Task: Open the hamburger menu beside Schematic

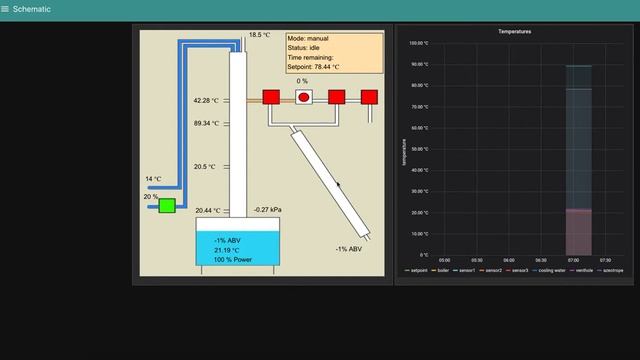Action: click(5, 9)
